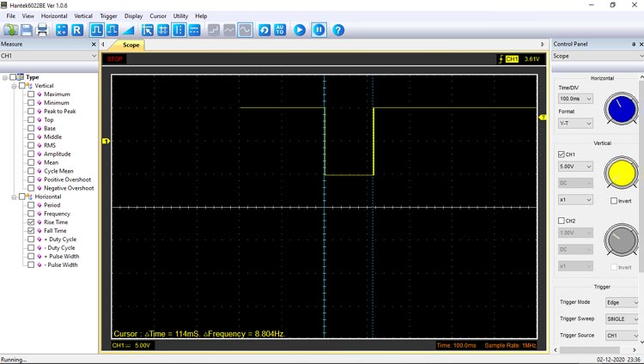Select the solid pulse waveform icon
Screen dimensions: 644x364
(x=96, y=30)
